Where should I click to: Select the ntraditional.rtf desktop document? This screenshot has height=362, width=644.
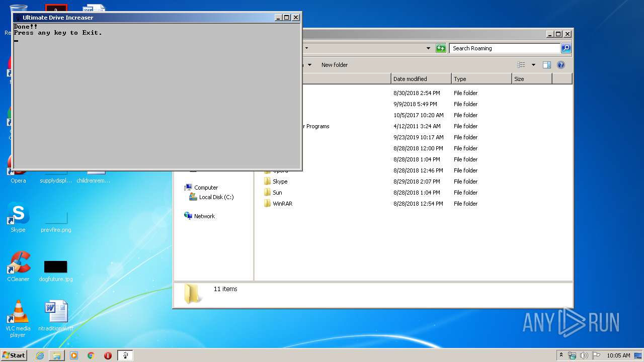[x=56, y=316]
